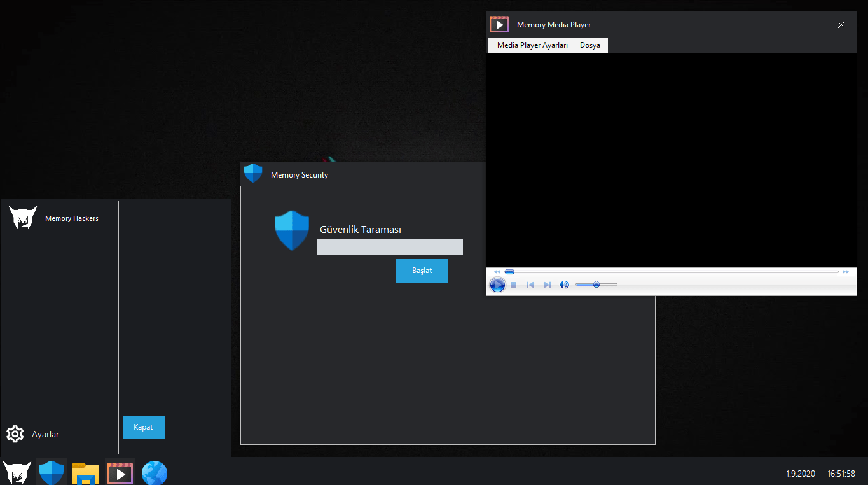Click the large shield icon in Memory Security

click(292, 230)
